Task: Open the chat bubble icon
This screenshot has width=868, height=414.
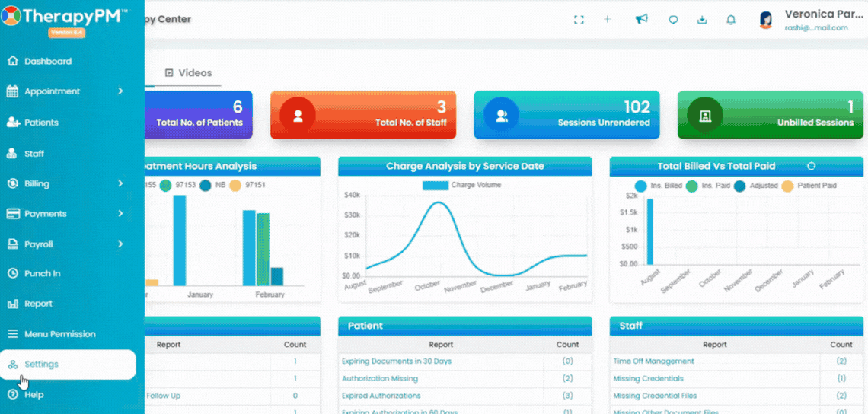Action: point(673,20)
